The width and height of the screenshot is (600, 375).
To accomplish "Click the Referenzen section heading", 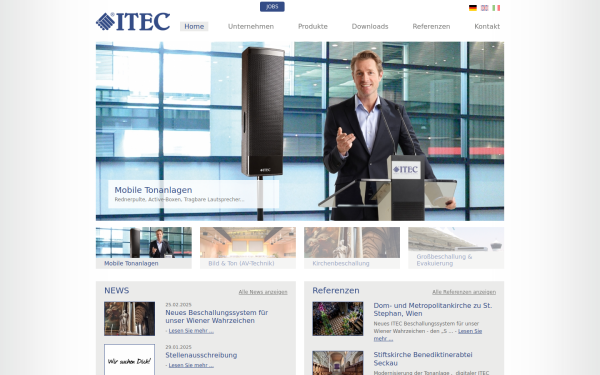I will coord(336,290).
